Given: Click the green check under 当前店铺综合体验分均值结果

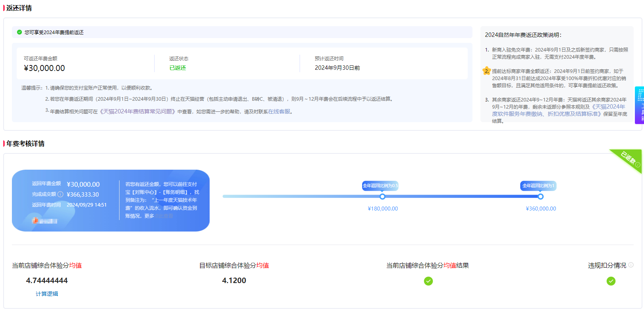Looking at the screenshot, I should [428, 281].
